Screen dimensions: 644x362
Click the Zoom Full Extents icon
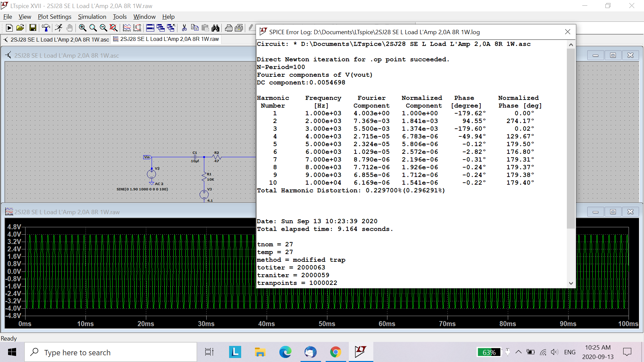coord(114,28)
